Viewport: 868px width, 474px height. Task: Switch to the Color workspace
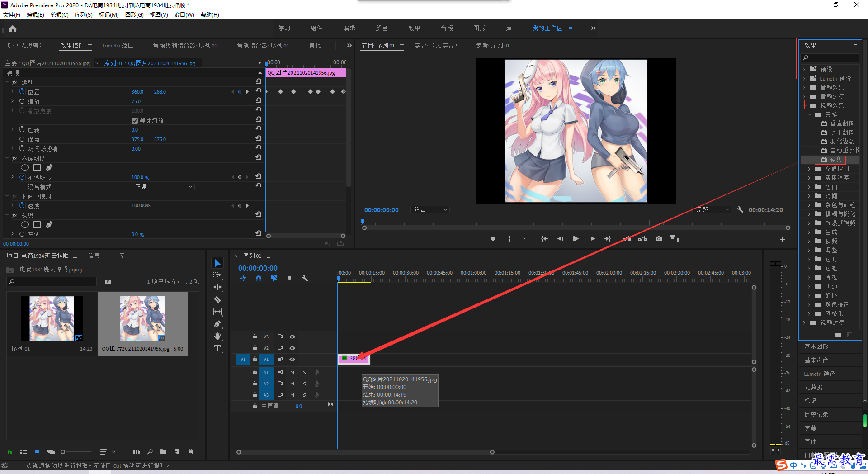382,28
